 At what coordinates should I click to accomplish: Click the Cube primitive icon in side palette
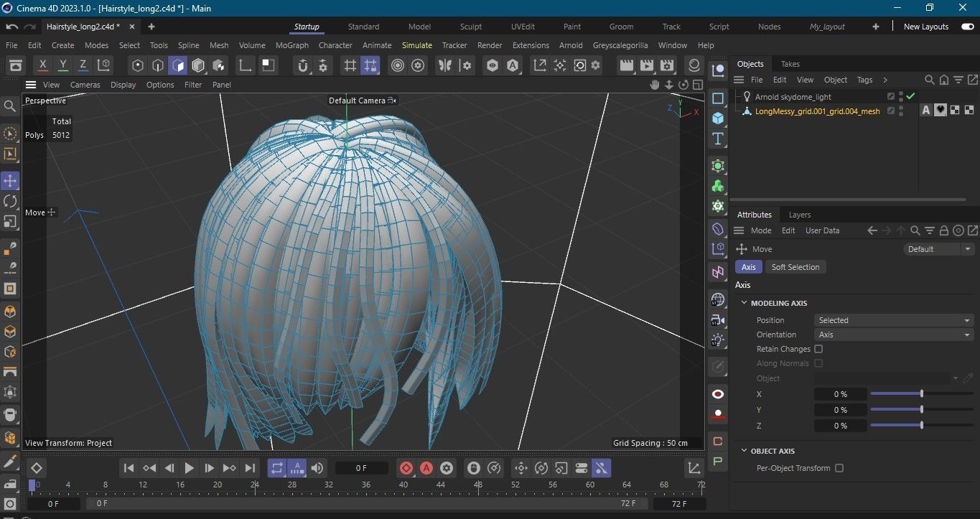[717, 118]
